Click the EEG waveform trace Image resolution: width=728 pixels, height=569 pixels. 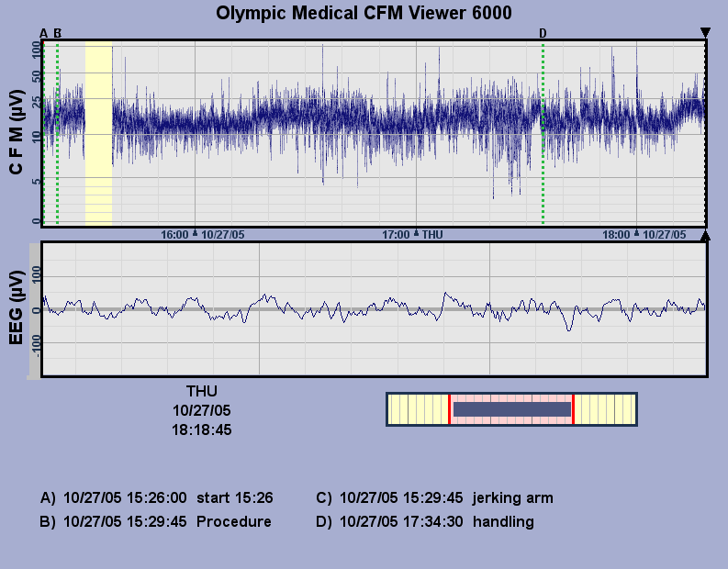375,309
